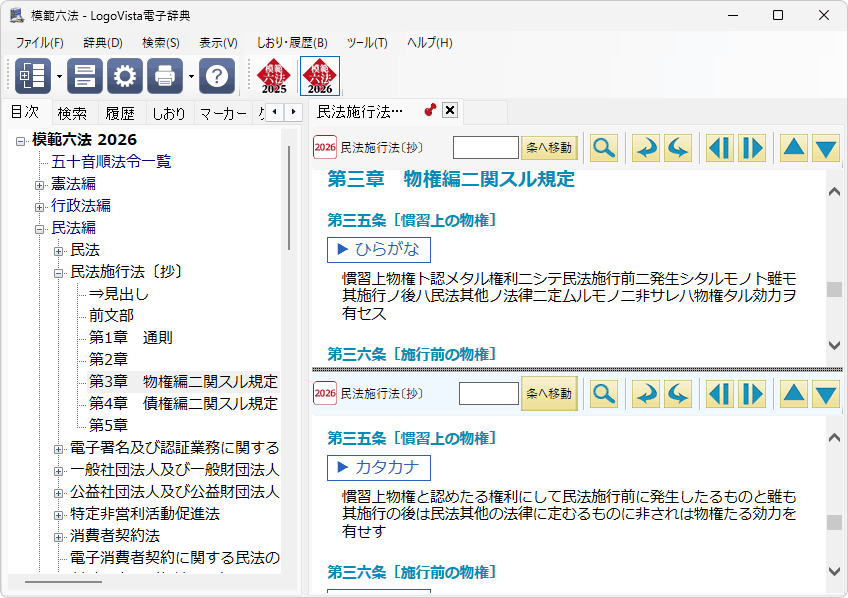Open the 検索(S) menu

pyautogui.click(x=161, y=43)
